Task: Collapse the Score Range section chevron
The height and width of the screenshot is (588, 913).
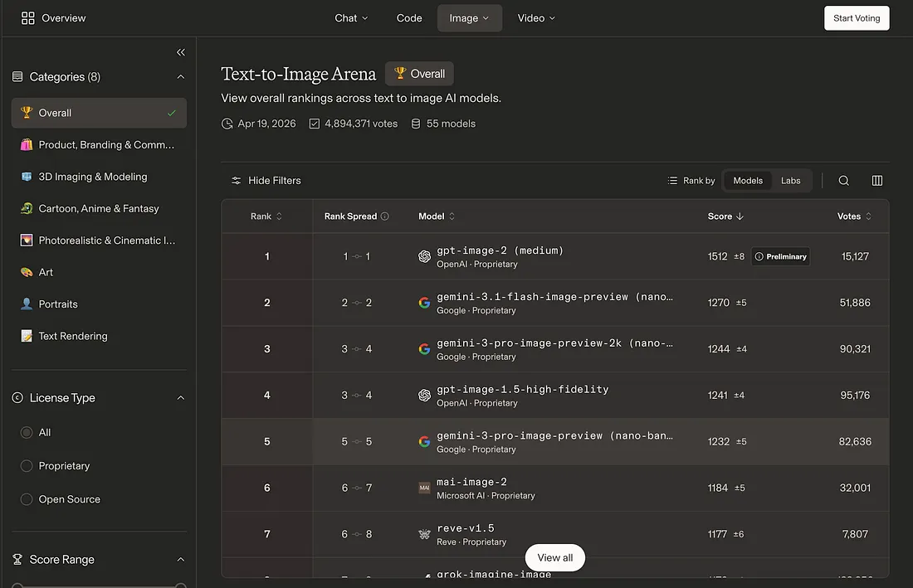Action: (x=180, y=560)
